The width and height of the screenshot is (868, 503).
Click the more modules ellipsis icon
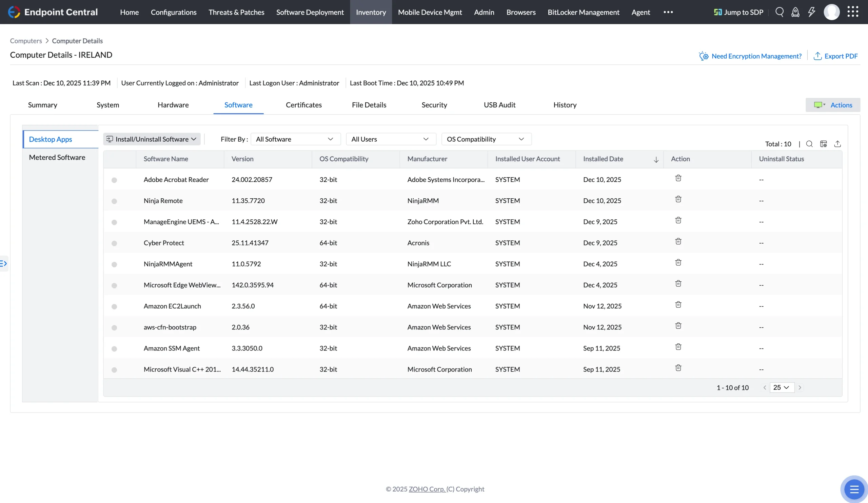click(668, 12)
